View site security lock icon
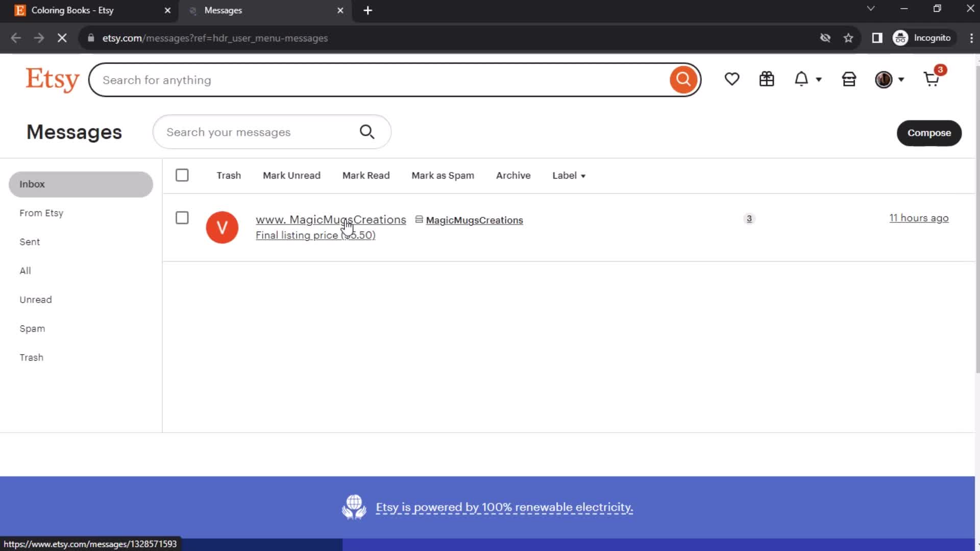This screenshot has width=980, height=551. [x=91, y=38]
